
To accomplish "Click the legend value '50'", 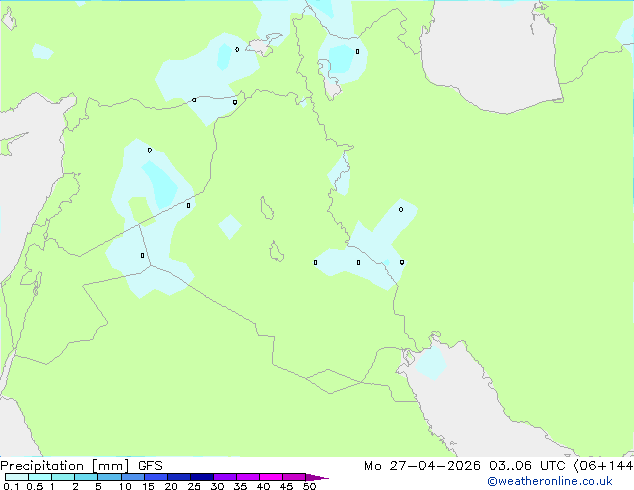I will (309, 486).
